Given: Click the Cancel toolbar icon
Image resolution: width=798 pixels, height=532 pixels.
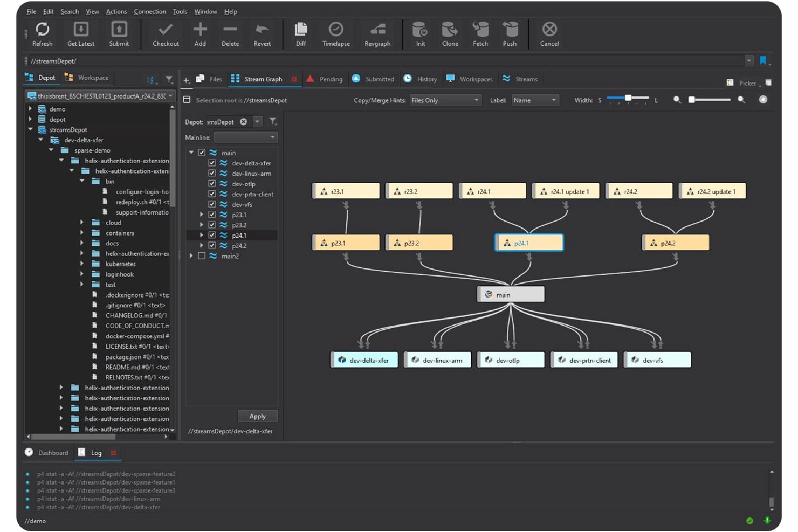Looking at the screenshot, I should tap(549, 30).
